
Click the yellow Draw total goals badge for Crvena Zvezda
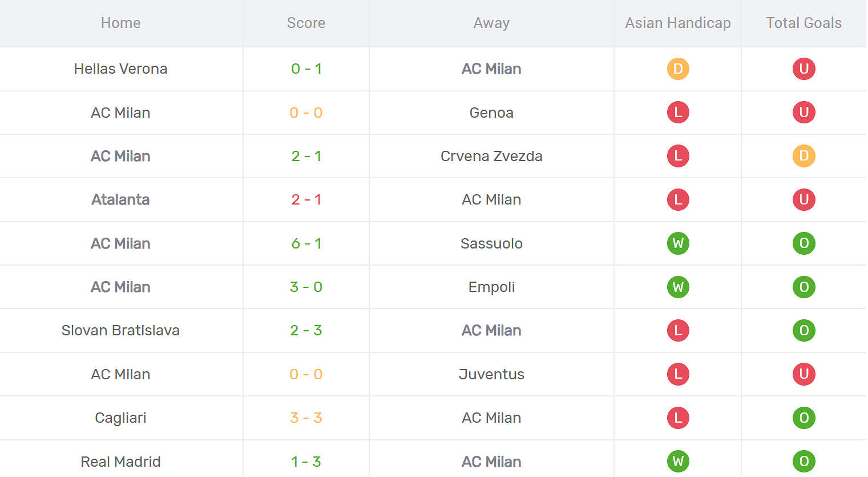tap(804, 156)
